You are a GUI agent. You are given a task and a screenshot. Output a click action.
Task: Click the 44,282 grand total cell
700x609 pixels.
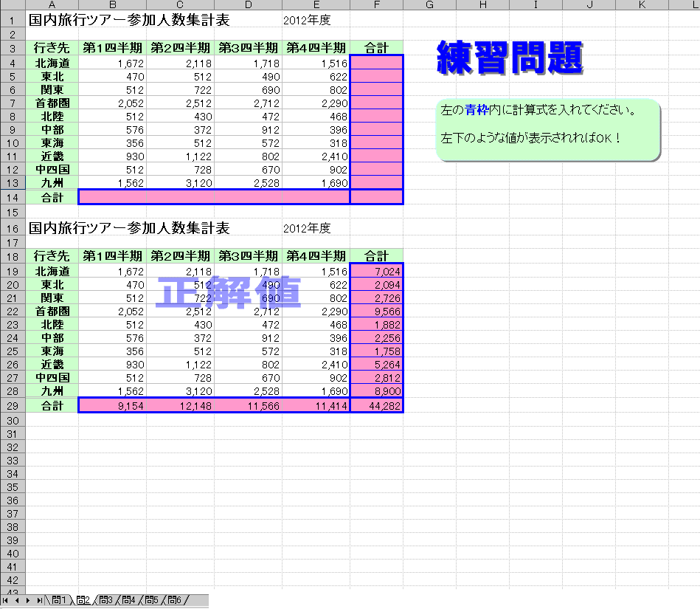[376, 405]
